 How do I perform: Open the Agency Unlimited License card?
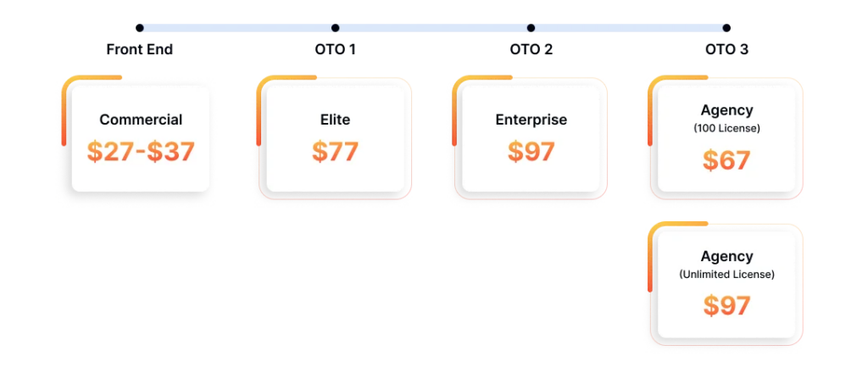726,285
